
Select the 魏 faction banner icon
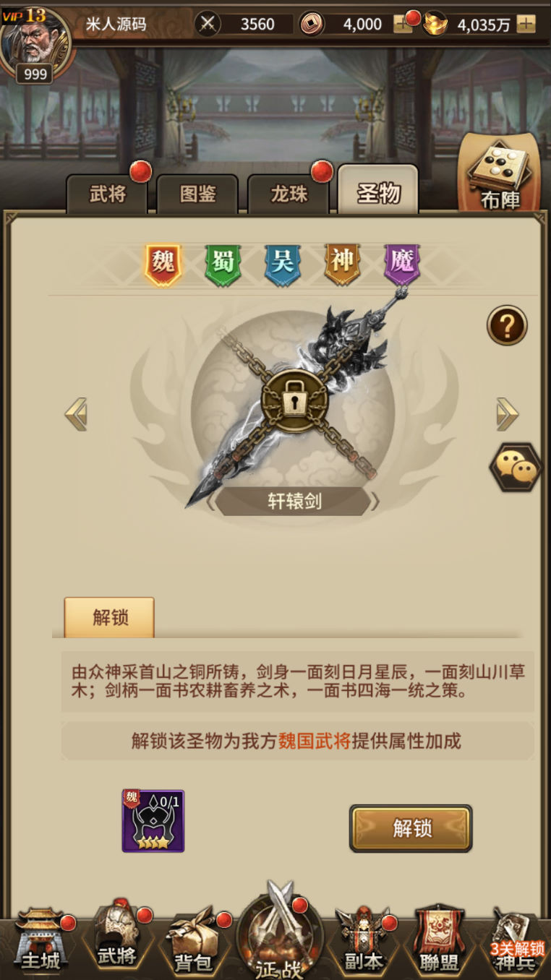tap(163, 265)
